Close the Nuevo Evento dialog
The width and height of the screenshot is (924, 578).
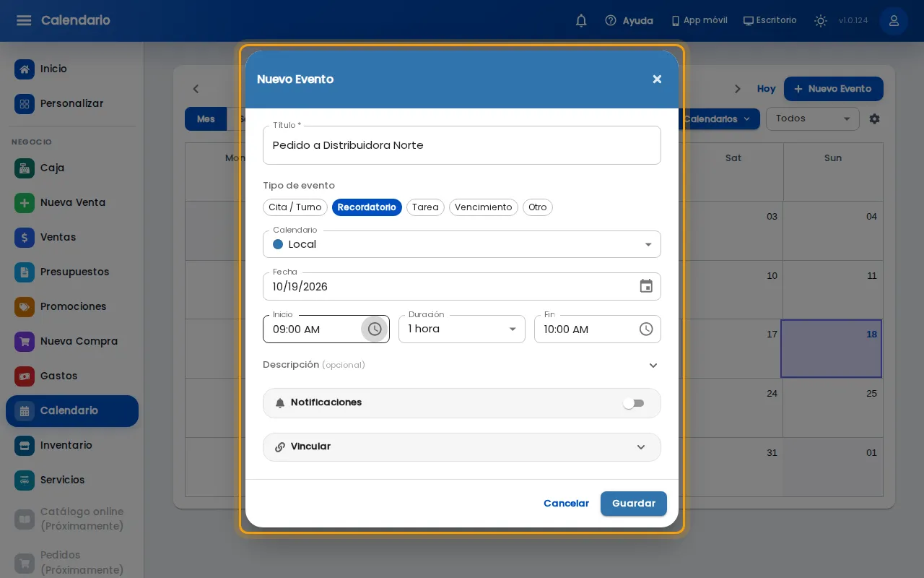[x=657, y=79]
